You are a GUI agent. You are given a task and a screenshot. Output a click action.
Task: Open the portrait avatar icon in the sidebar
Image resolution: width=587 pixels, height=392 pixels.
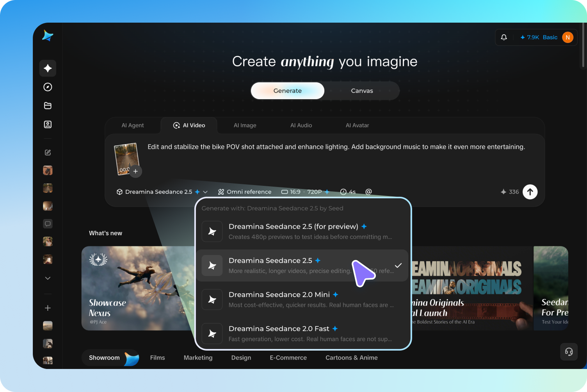(48, 125)
